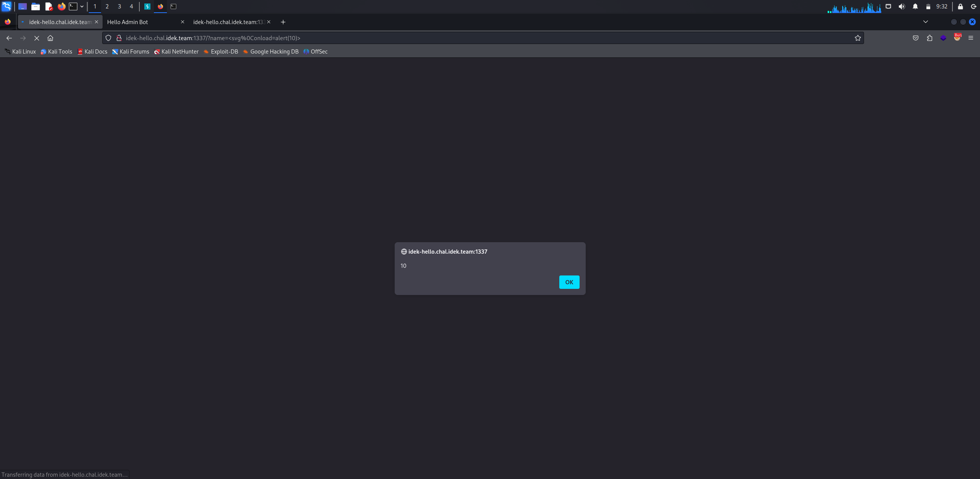The height and width of the screenshot is (479, 980).
Task: Open the Firefox home page
Action: click(x=50, y=38)
